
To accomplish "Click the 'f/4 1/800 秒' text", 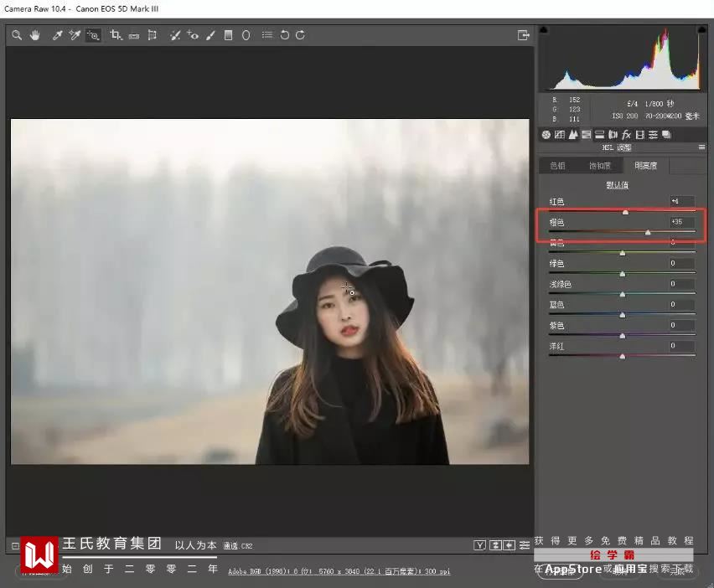I will click(650, 104).
